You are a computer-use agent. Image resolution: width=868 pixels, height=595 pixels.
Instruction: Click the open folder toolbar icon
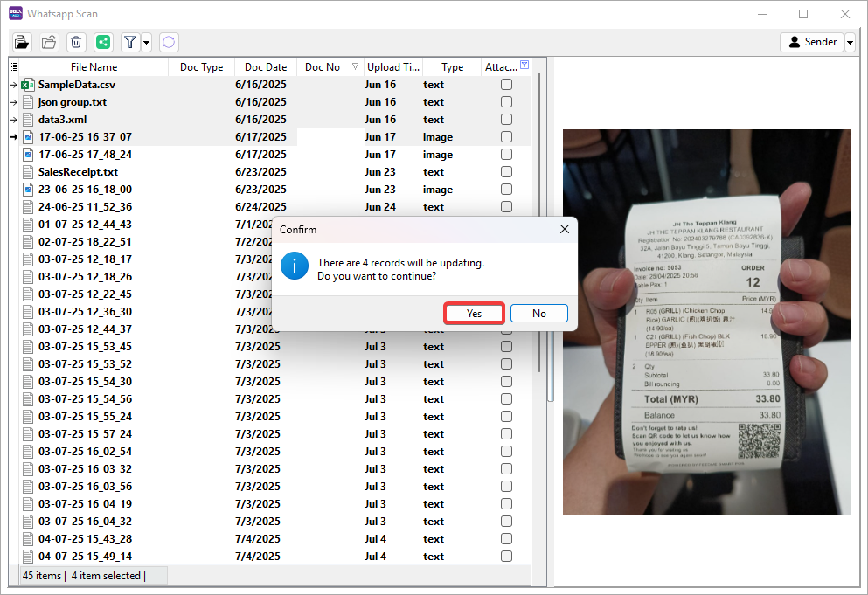coord(49,42)
